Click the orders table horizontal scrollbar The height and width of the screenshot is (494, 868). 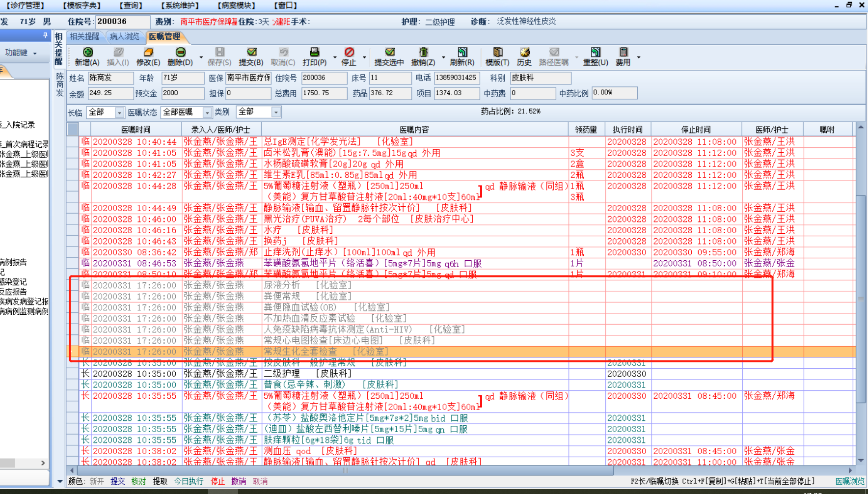(345, 470)
